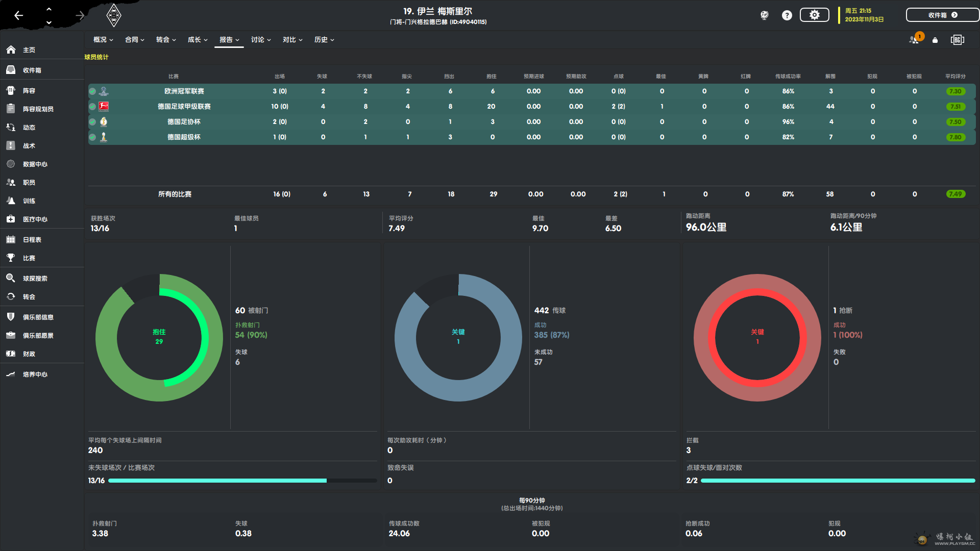
Task: Click the lock icon
Action: point(935,40)
